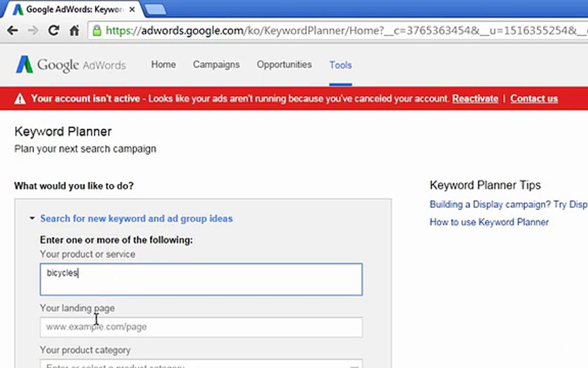Close the Google AdWords browser tab
The height and width of the screenshot is (368, 588).
pos(132,10)
